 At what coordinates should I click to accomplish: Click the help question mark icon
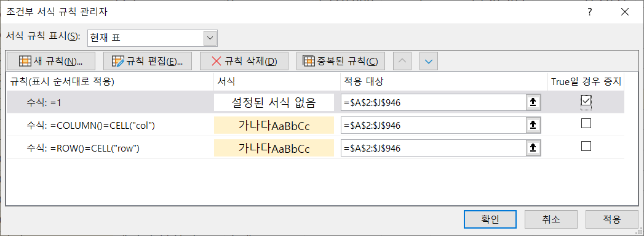(x=589, y=12)
